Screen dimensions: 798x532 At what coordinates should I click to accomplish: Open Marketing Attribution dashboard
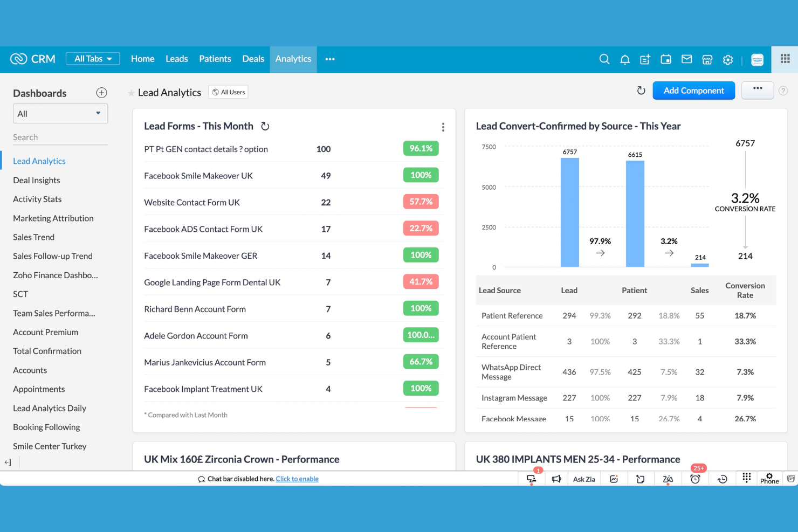tap(53, 218)
